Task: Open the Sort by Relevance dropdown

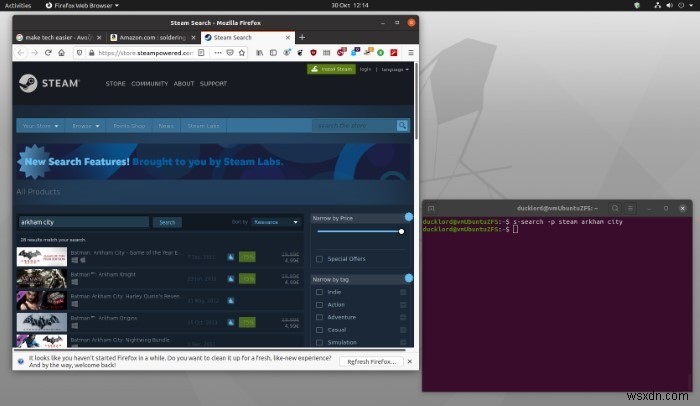Action: pyautogui.click(x=276, y=222)
